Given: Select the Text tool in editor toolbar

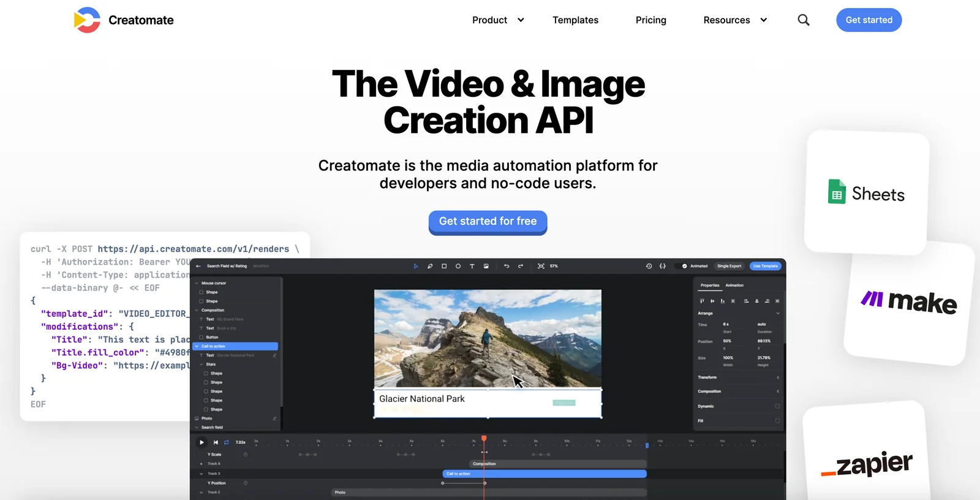Looking at the screenshot, I should click(472, 266).
